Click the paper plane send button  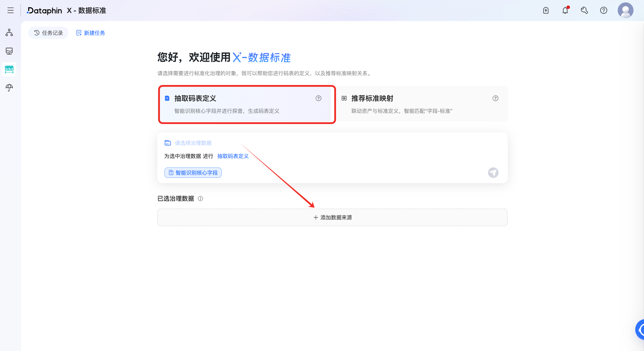[x=493, y=173]
